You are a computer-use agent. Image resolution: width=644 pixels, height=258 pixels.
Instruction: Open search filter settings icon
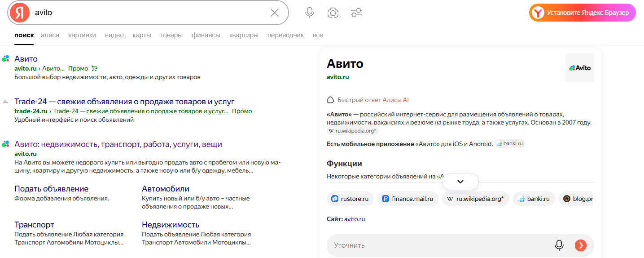coord(356,13)
